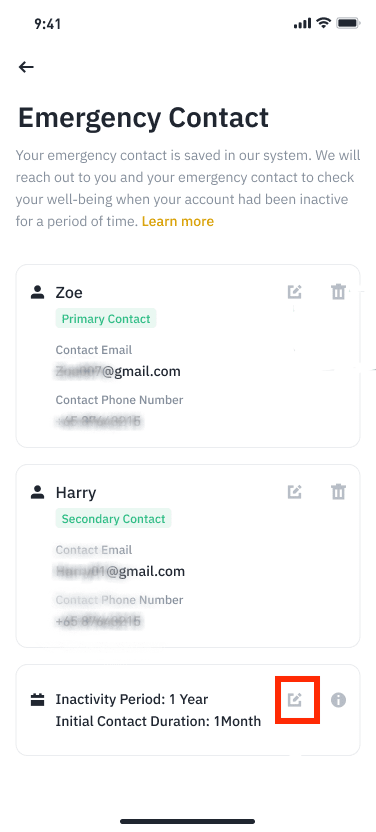
Task: Select Zoe's gmail contact email
Action: point(118,371)
